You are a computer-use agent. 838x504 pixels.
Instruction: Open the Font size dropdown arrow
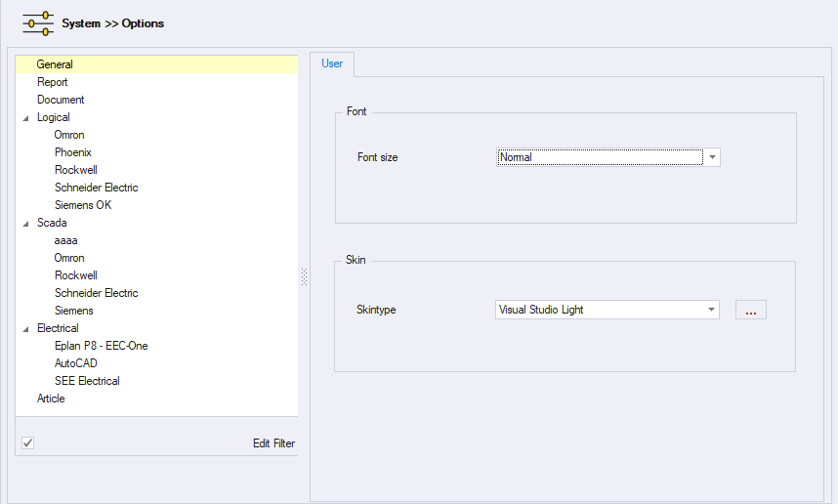tap(712, 157)
